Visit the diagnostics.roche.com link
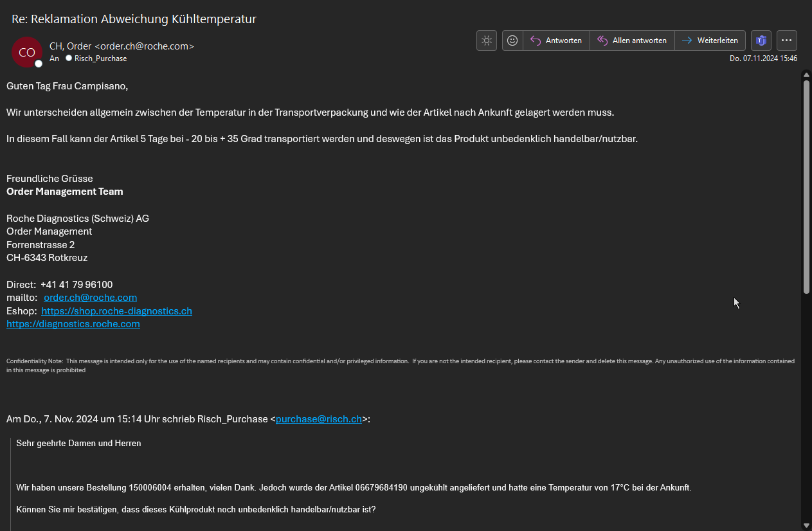812x531 pixels. 73,324
